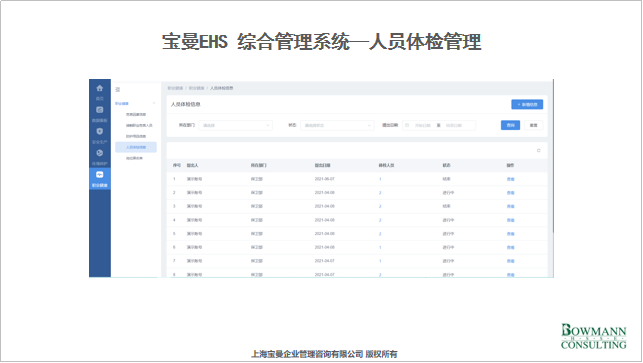643x363 pixels.
Task: Click the blue 新增信息 add button
Action: click(x=527, y=105)
